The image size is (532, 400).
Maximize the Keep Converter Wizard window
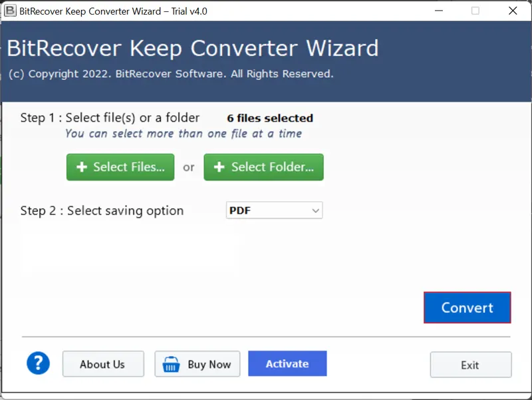[475, 11]
